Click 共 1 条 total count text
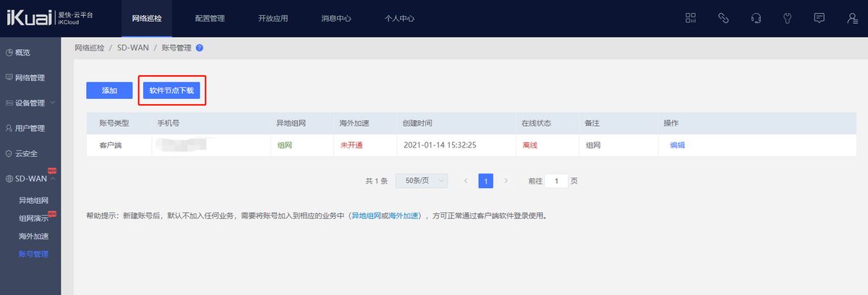The image size is (868, 295). 377,181
